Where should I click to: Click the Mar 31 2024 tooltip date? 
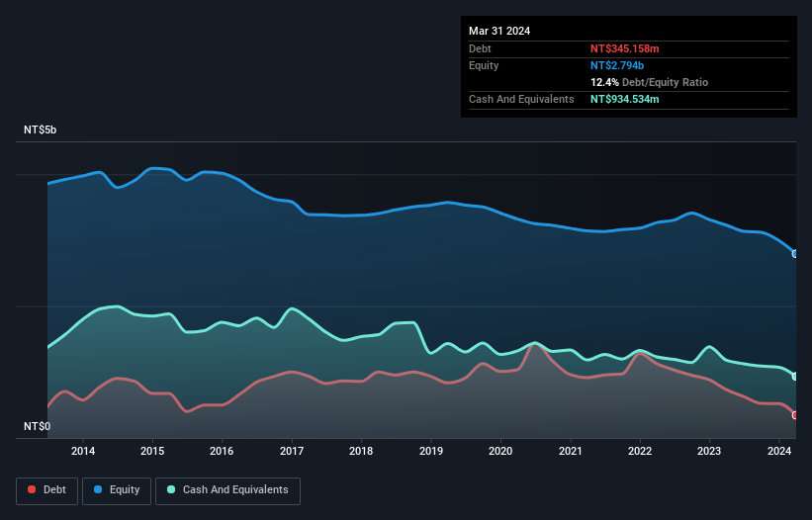(x=499, y=31)
